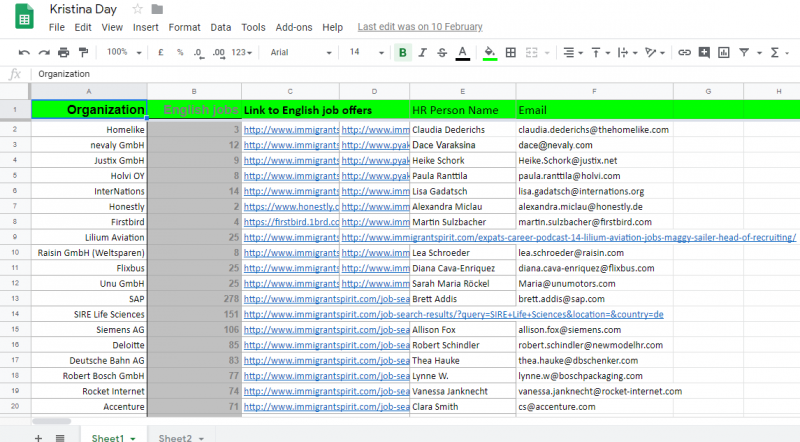Increase decimal places
This screenshot has width=800, height=442.
click(x=218, y=53)
